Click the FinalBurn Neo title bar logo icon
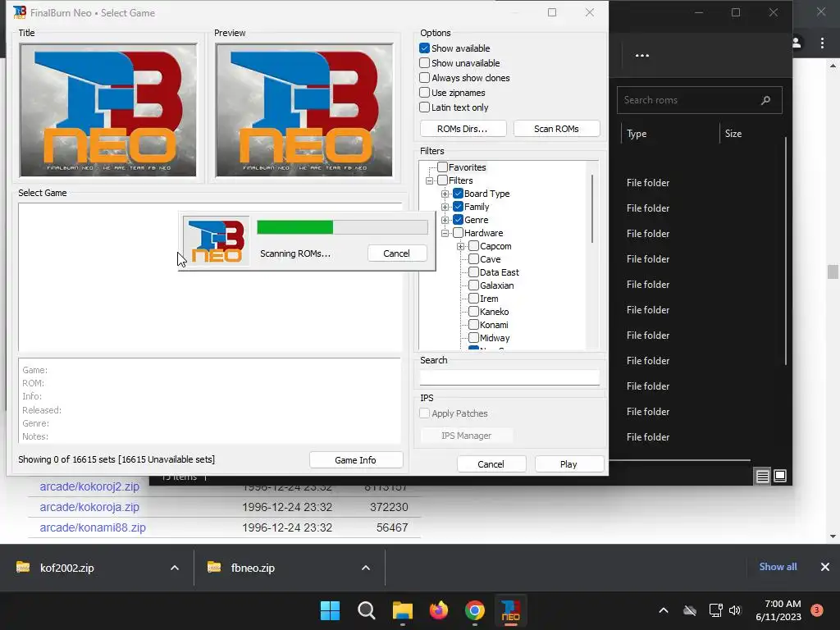 20,12
